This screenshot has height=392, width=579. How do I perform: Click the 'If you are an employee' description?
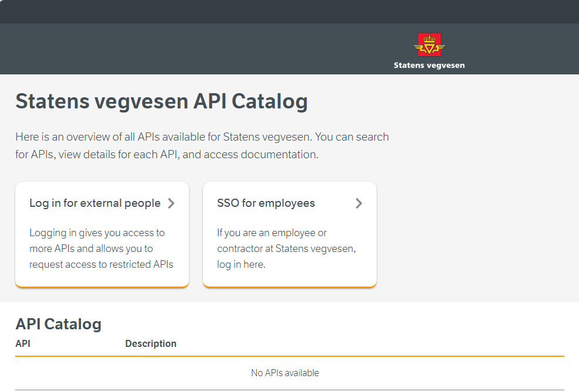point(286,248)
